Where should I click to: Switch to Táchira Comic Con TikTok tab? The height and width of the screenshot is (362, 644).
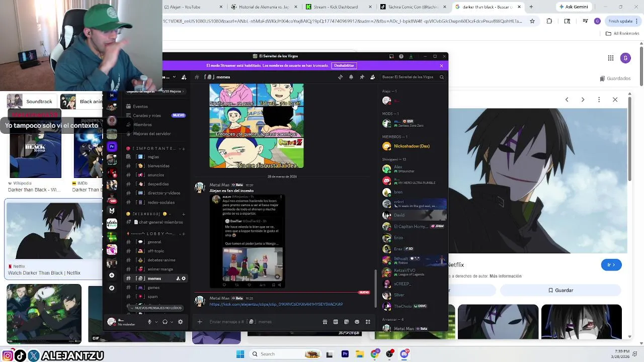tap(413, 7)
